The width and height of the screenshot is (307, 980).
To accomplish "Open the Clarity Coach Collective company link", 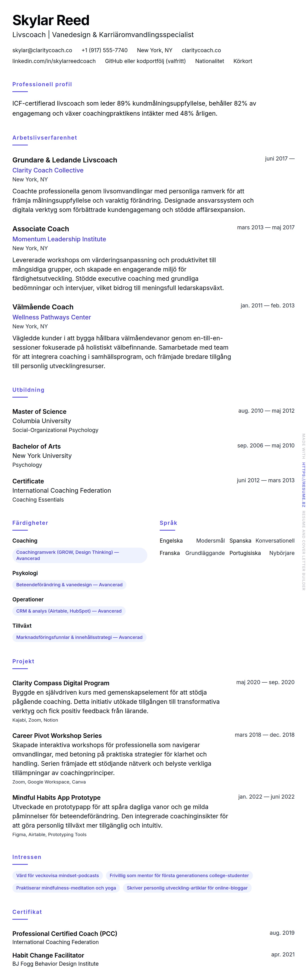I will [48, 170].
